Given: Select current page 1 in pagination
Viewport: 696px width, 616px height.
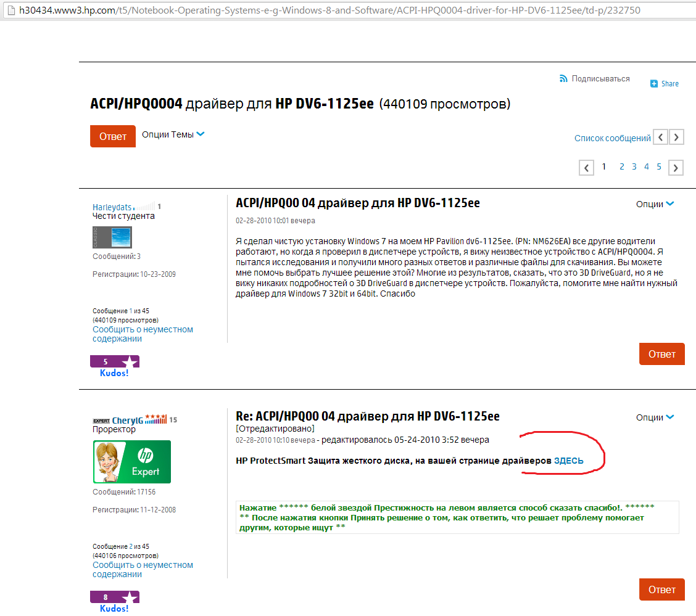Looking at the screenshot, I should [x=603, y=166].
